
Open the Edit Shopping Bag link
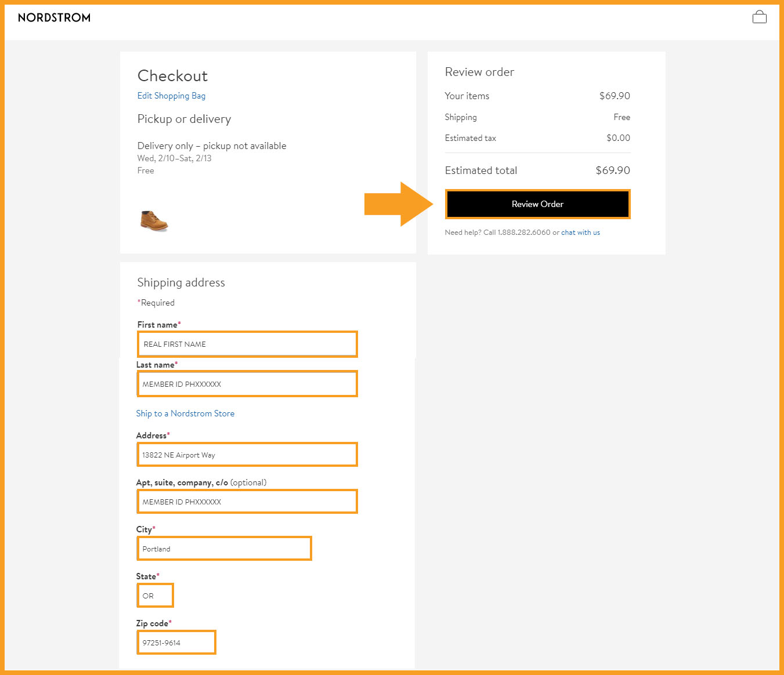[171, 96]
